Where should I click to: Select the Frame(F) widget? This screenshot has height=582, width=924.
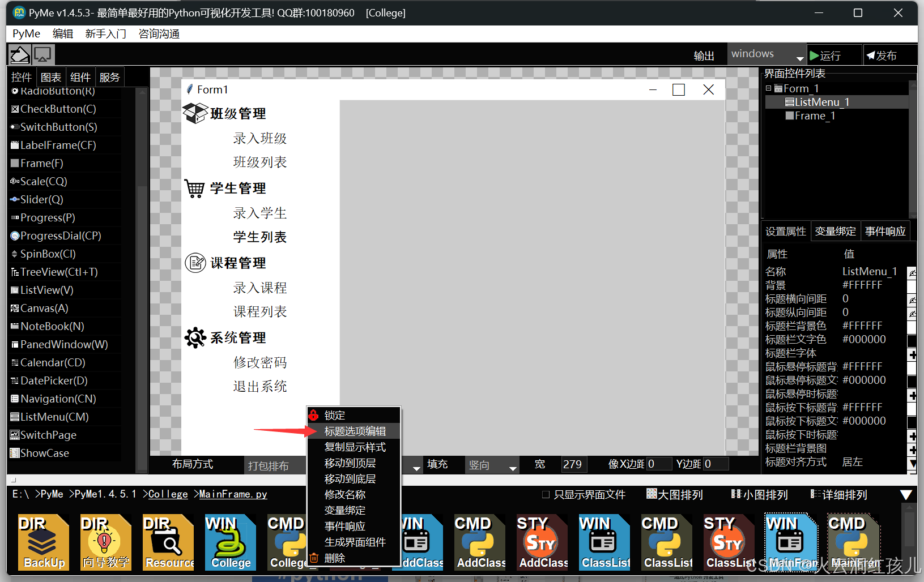point(37,163)
